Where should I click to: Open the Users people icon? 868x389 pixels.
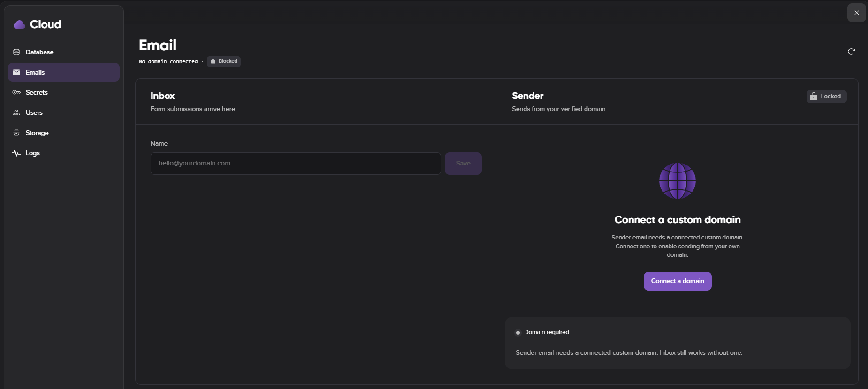coord(16,112)
